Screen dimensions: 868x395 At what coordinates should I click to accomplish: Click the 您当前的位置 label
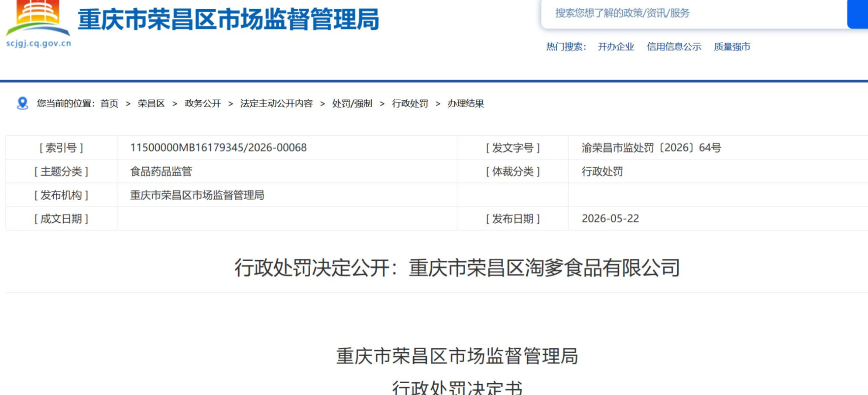pyautogui.click(x=65, y=103)
